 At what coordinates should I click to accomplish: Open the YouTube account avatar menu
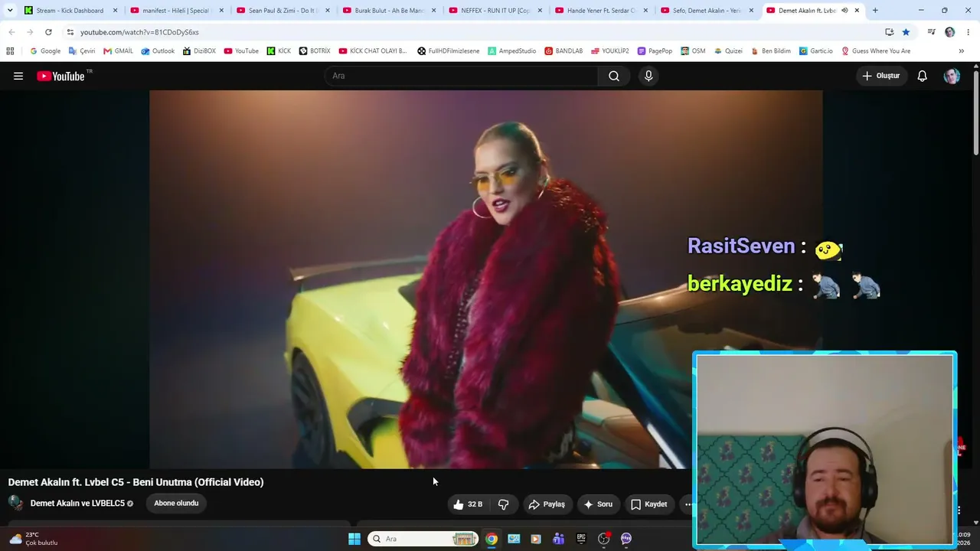pyautogui.click(x=952, y=76)
